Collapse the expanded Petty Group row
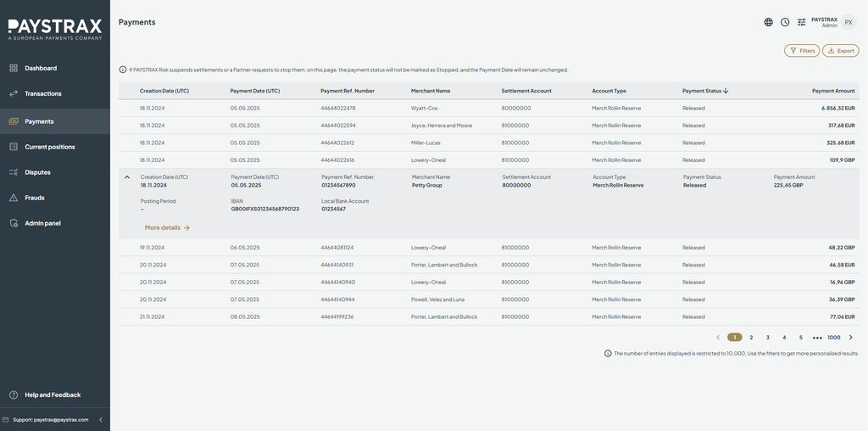Viewport: 868px width, 431px height. [x=127, y=177]
